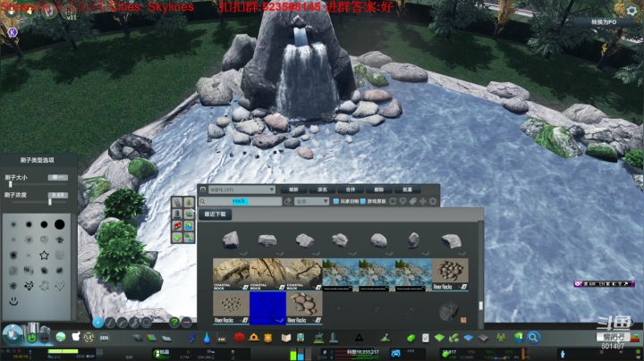The height and width of the screenshot is (361, 644).
Task: Click the 最近下载 tab
Action: pos(216,214)
